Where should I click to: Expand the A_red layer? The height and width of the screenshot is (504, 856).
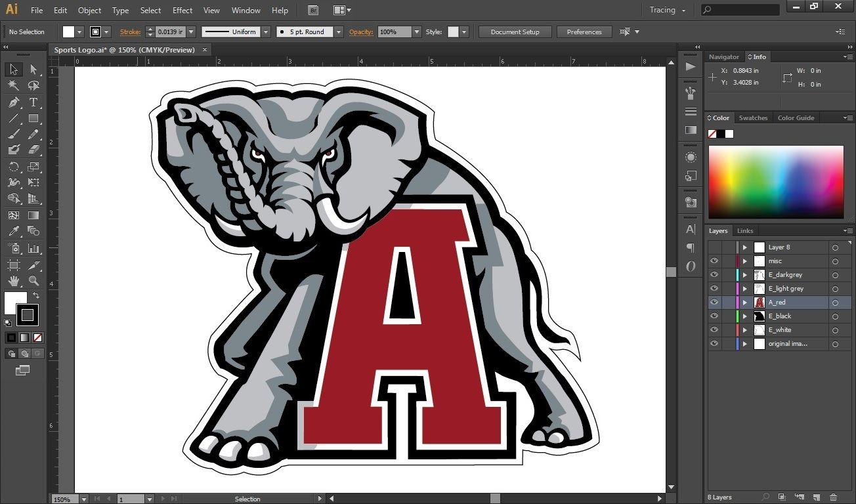pos(744,303)
